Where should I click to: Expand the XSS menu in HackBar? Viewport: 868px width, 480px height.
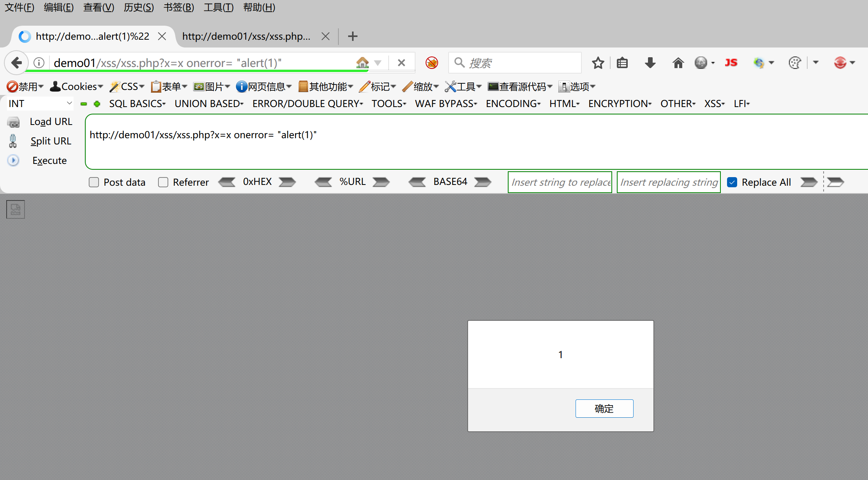tap(714, 104)
